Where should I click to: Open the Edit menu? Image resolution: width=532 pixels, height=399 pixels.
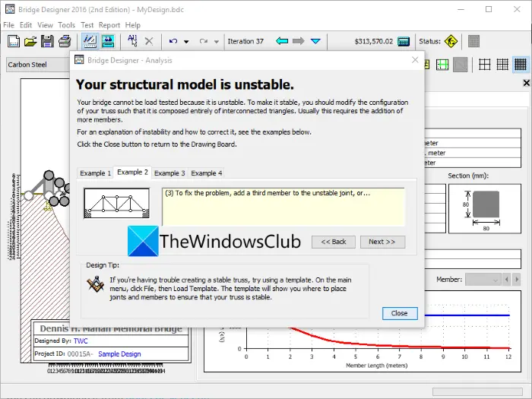click(26, 25)
